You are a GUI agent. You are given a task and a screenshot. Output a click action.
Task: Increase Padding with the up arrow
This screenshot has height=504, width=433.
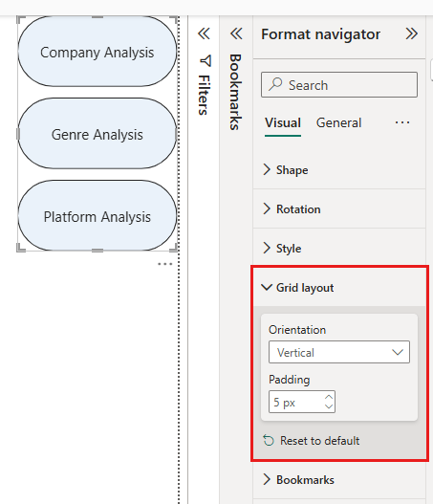329,398
